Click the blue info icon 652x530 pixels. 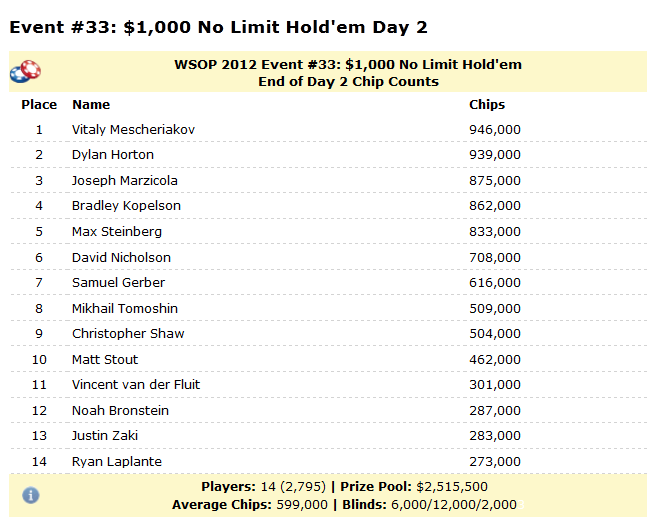(x=31, y=495)
